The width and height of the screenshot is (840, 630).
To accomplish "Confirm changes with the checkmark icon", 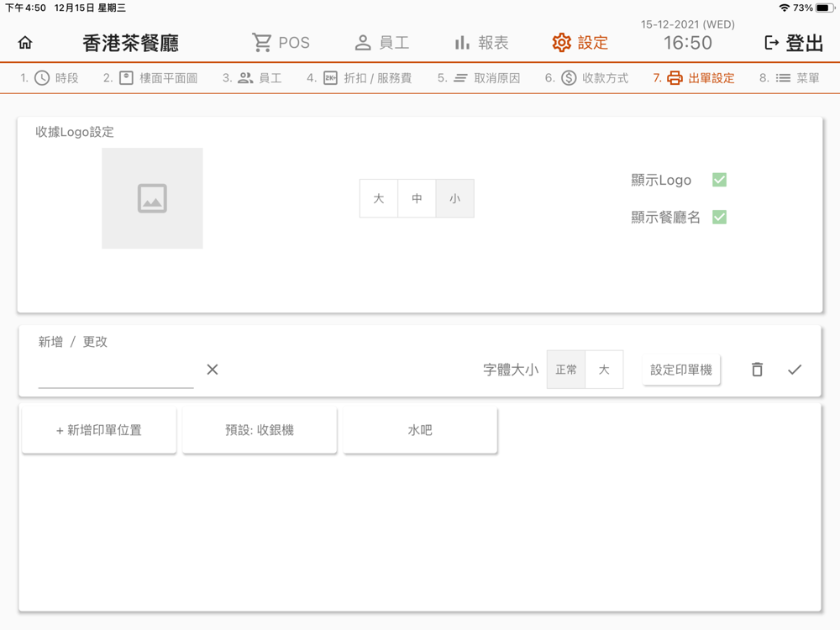I will (795, 370).
